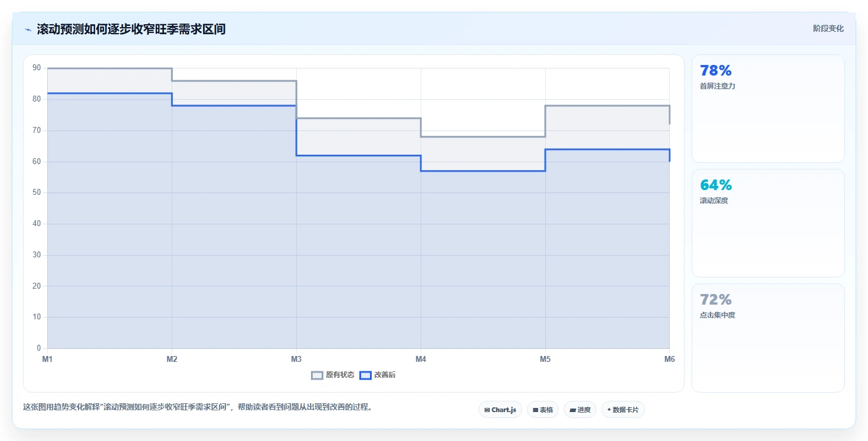Image resolution: width=868 pixels, height=441 pixels.
Task: Select the 进度 tag chip
Action: click(580, 410)
